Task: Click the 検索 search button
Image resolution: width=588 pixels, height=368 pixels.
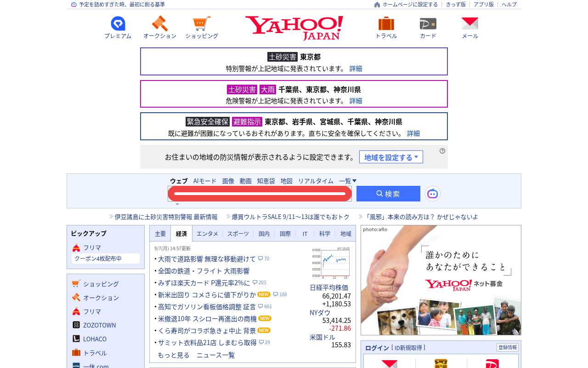Action: click(x=388, y=194)
